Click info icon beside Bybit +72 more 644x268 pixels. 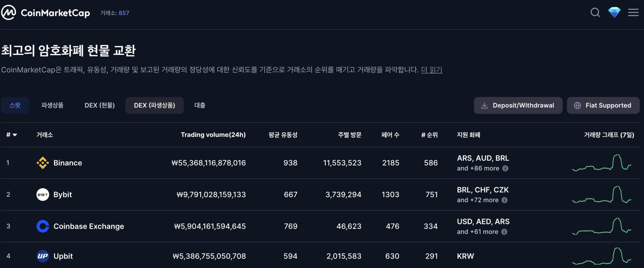tap(504, 200)
